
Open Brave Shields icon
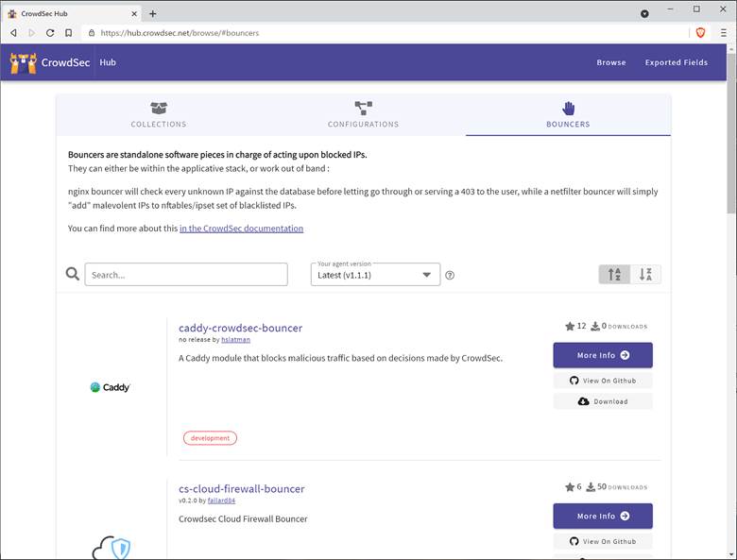pyautogui.click(x=700, y=32)
